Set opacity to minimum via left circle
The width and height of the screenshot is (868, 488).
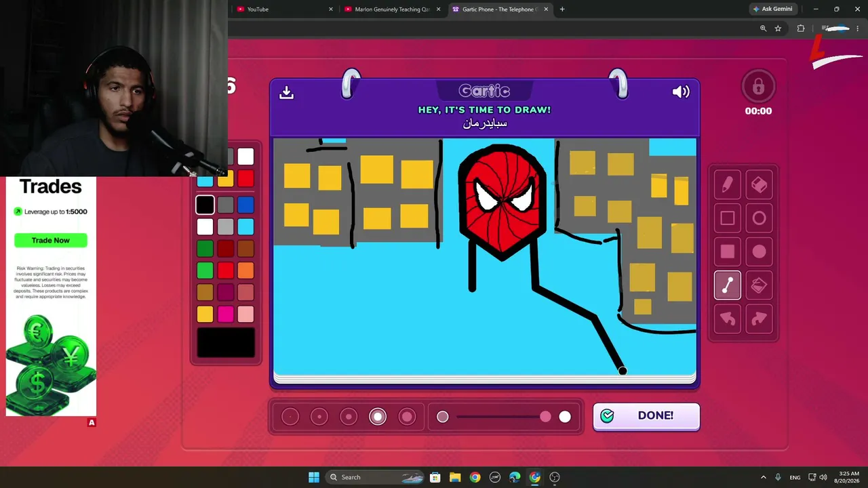tap(443, 417)
